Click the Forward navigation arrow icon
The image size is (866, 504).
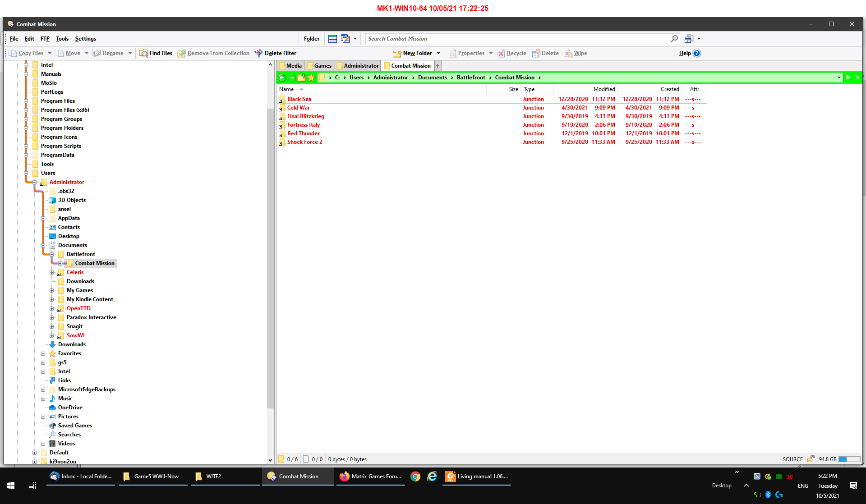[x=292, y=78]
